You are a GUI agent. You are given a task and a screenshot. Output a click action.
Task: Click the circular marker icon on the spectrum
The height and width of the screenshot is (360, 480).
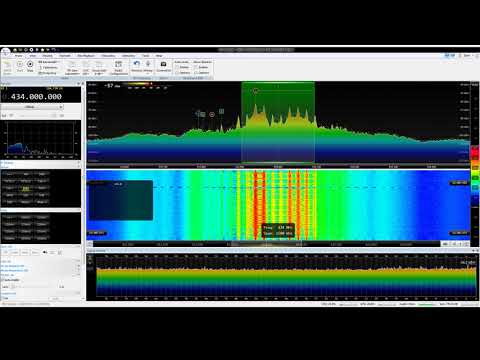[212, 114]
